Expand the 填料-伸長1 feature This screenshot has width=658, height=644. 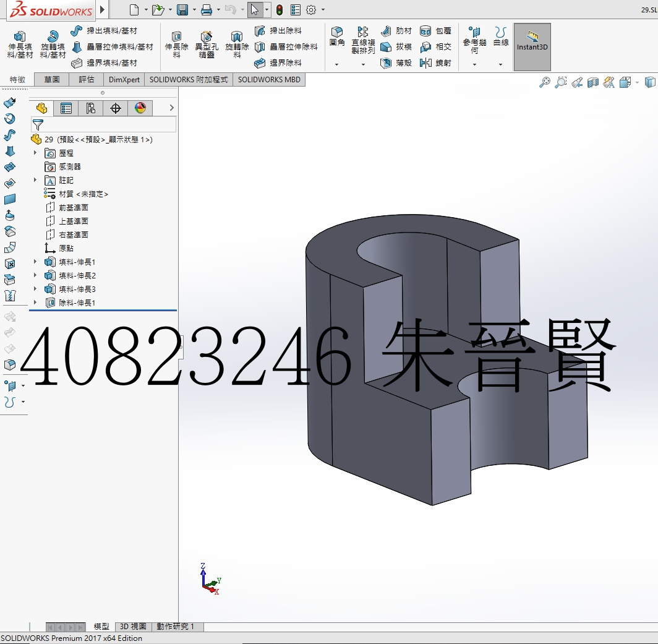point(35,262)
